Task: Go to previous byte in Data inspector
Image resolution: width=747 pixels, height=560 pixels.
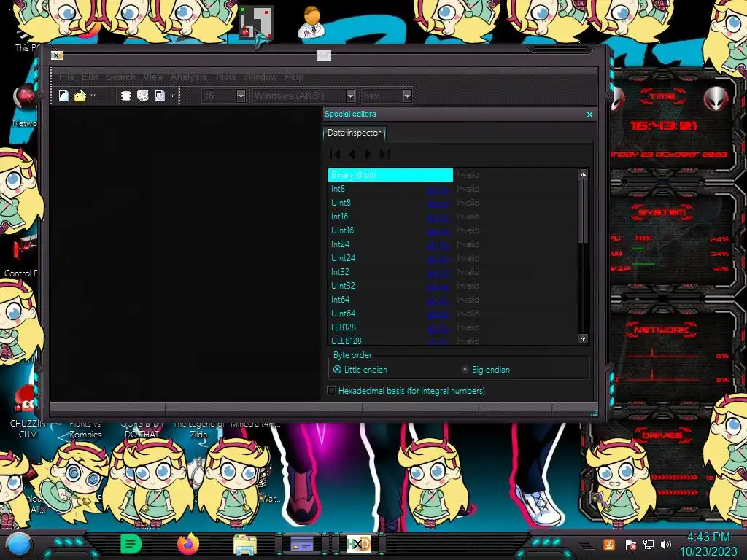Action: pos(352,154)
